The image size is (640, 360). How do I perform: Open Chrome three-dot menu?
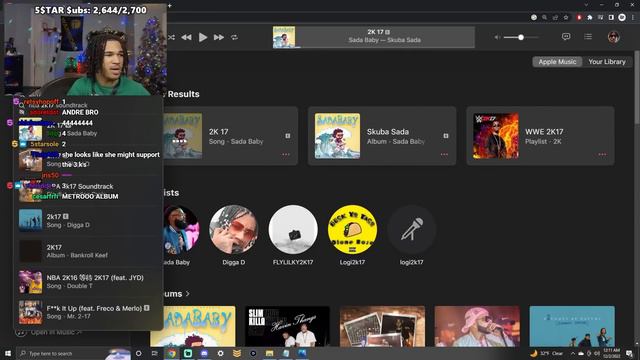[633, 18]
